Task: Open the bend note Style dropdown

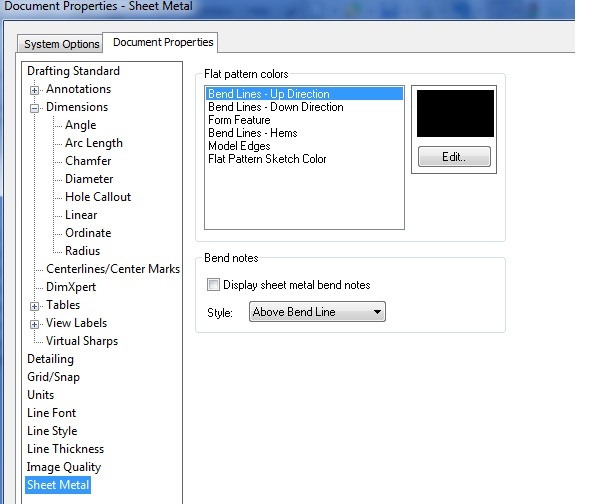Action: pyautogui.click(x=317, y=312)
